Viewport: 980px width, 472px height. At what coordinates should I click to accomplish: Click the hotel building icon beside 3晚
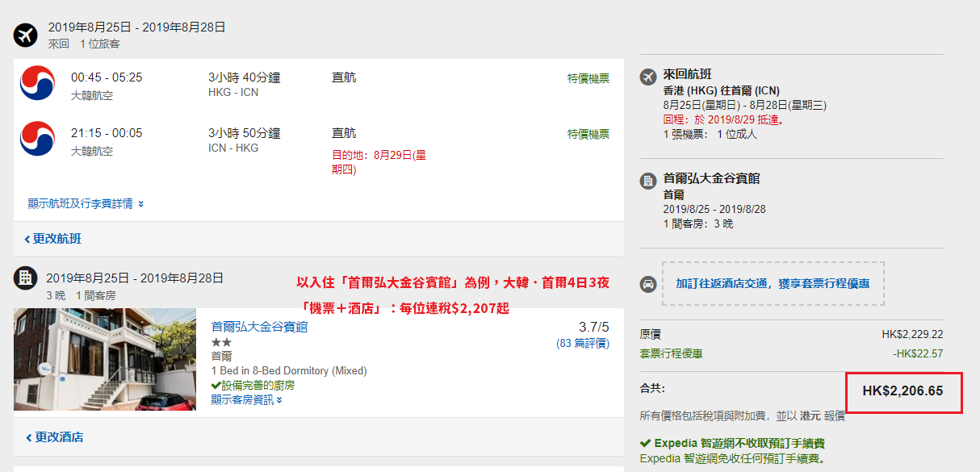(26, 278)
